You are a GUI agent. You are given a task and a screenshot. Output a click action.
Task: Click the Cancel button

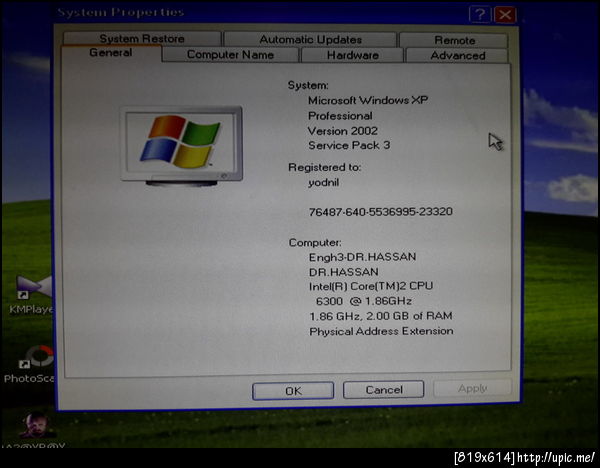tap(384, 390)
